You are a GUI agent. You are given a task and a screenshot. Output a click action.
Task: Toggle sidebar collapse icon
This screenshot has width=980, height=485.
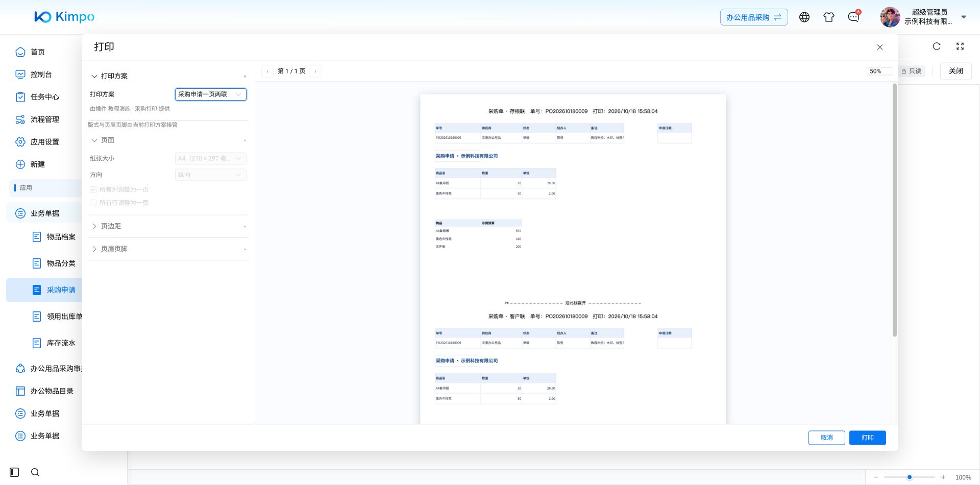[x=14, y=472]
